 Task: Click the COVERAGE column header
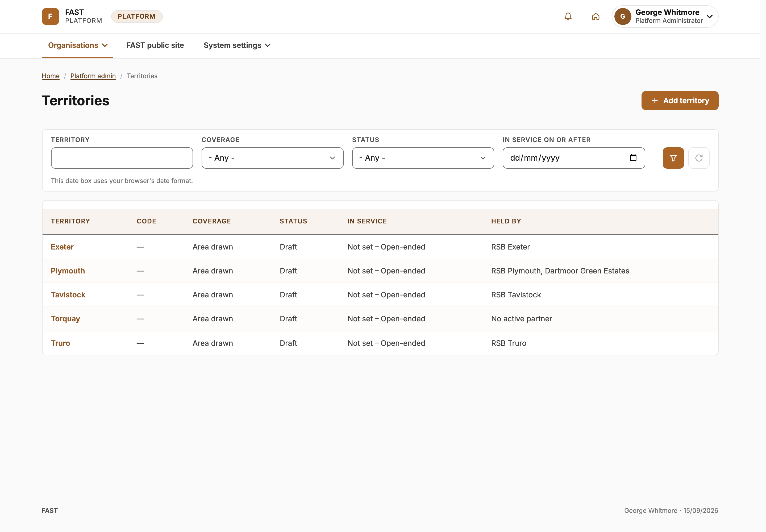(x=212, y=221)
